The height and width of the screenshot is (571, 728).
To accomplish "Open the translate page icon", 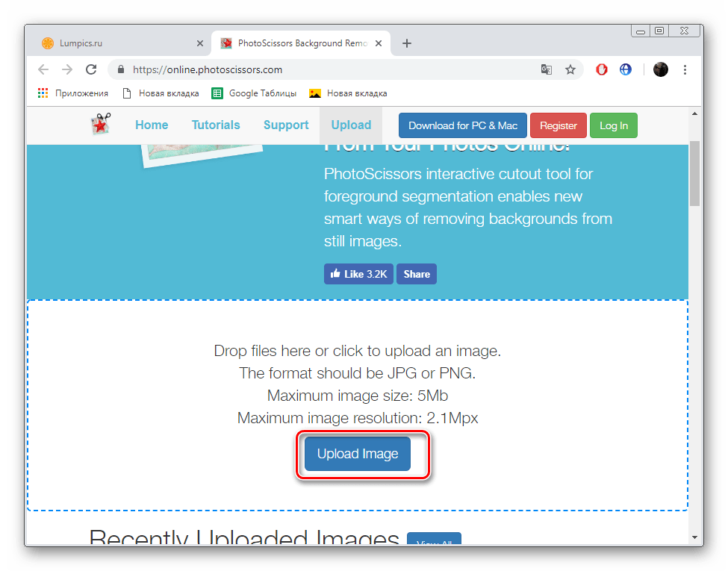I will pos(547,69).
